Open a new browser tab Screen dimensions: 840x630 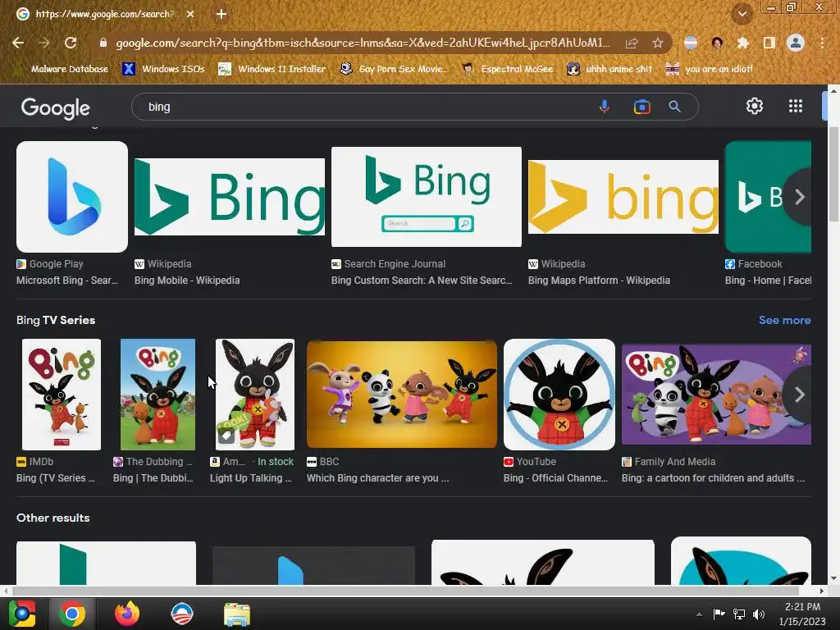pyautogui.click(x=221, y=14)
